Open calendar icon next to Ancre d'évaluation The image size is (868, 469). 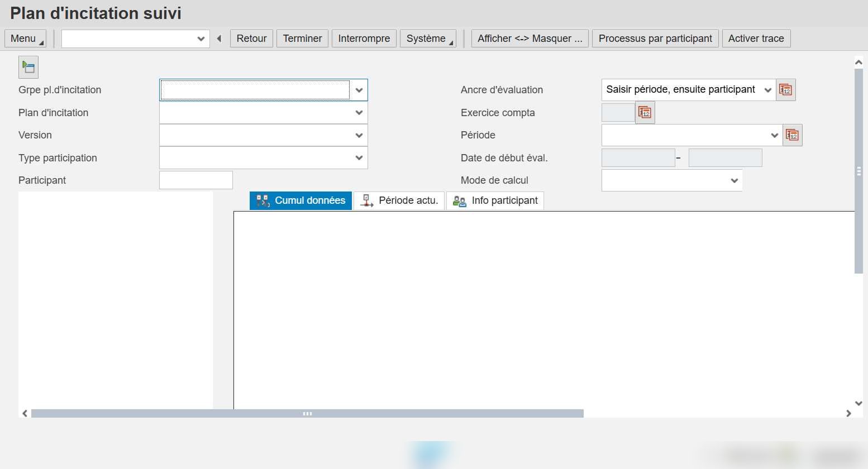tap(785, 90)
